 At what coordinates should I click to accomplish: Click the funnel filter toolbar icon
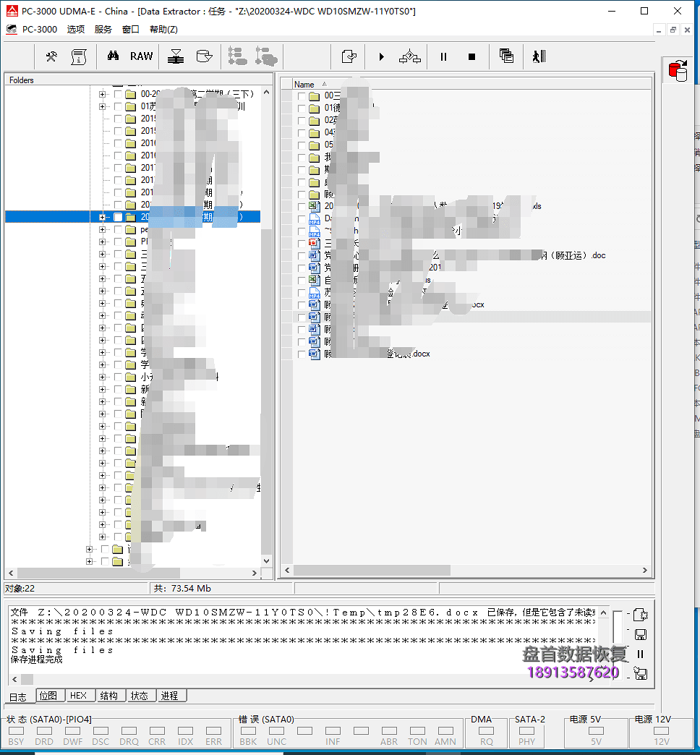coord(176,57)
